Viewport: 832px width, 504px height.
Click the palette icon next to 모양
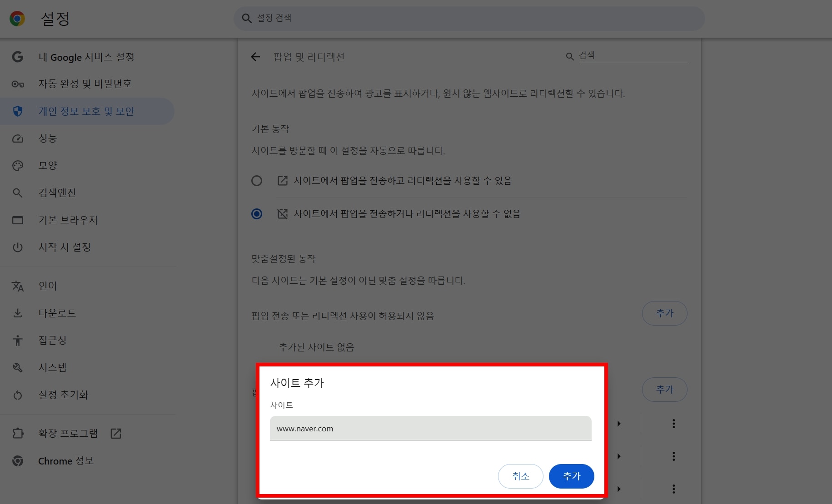pos(18,165)
